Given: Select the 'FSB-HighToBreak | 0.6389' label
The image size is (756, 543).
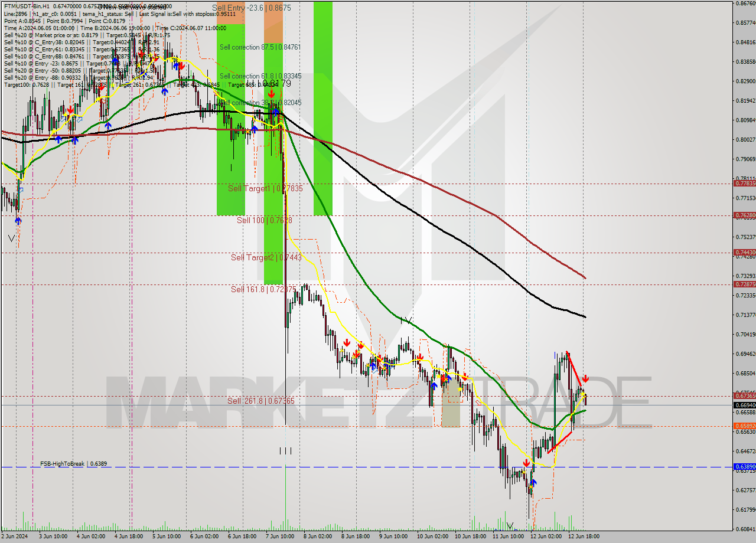Looking at the screenshot, I should tap(74, 464).
